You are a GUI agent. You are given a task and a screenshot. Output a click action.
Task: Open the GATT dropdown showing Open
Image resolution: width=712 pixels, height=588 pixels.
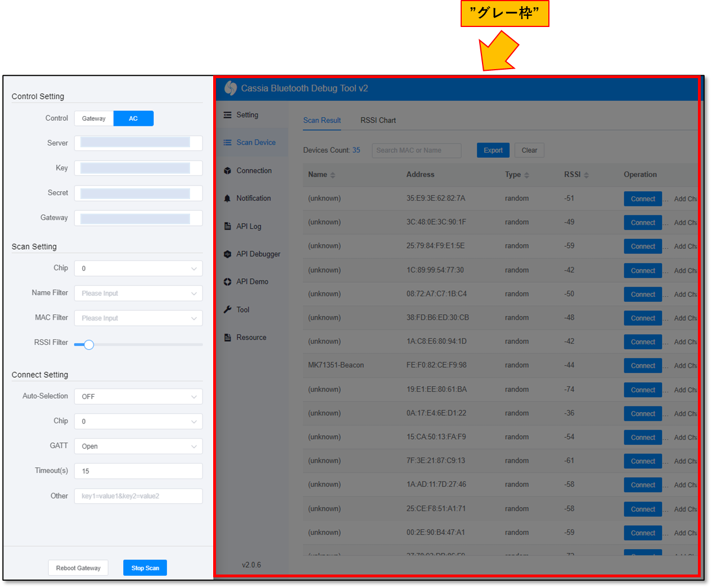138,446
